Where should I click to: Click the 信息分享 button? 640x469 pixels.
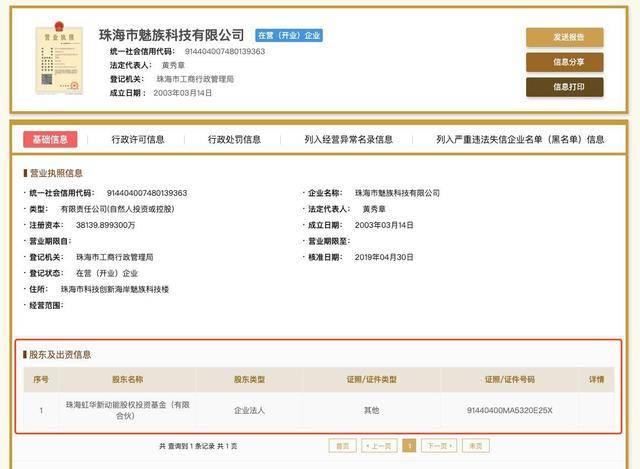pos(564,62)
